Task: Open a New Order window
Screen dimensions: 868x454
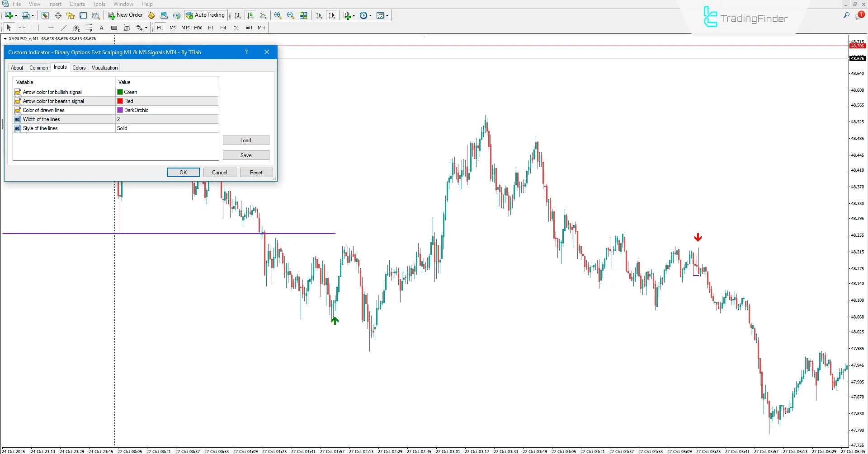Action: pos(125,15)
